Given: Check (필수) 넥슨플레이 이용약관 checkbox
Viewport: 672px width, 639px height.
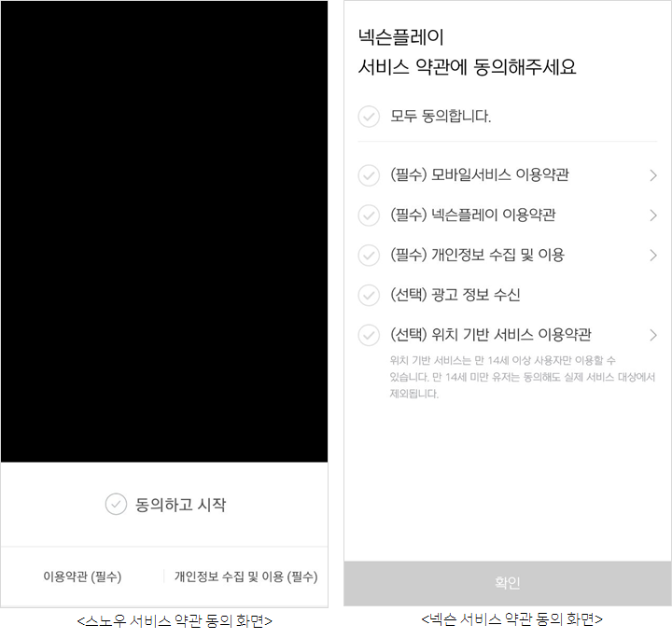Looking at the screenshot, I should point(369,215).
